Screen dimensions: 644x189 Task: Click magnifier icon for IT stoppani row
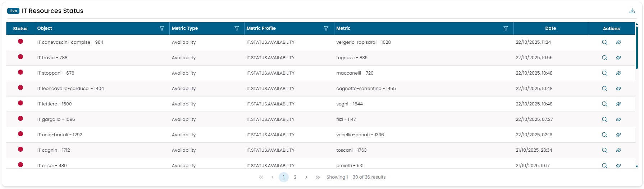pos(604,73)
